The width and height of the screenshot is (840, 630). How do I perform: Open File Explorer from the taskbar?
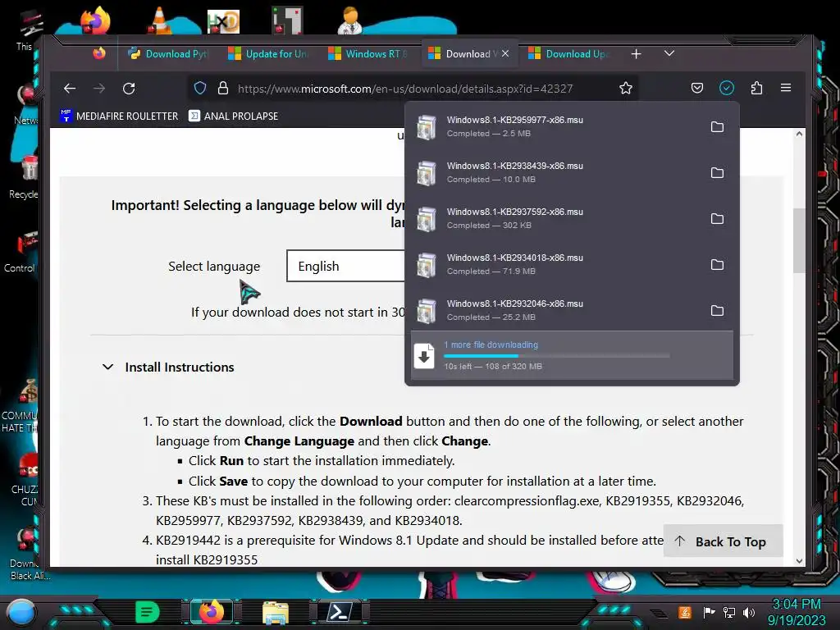pos(276,612)
